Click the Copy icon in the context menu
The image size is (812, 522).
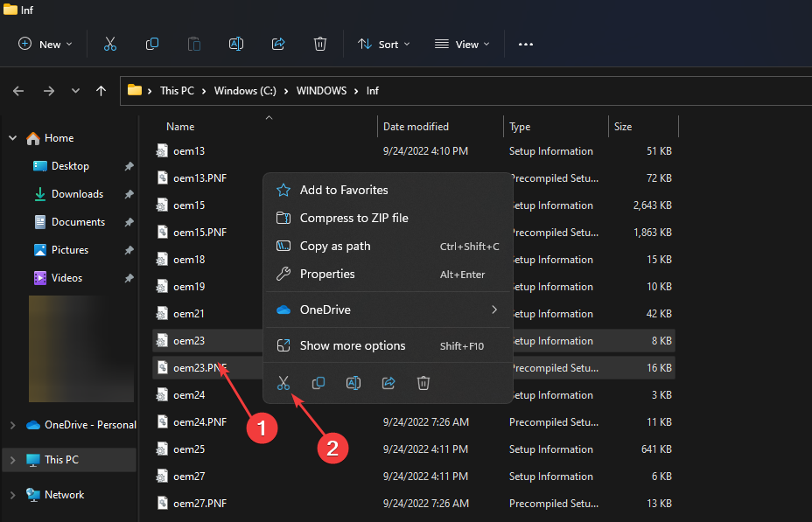tap(318, 383)
